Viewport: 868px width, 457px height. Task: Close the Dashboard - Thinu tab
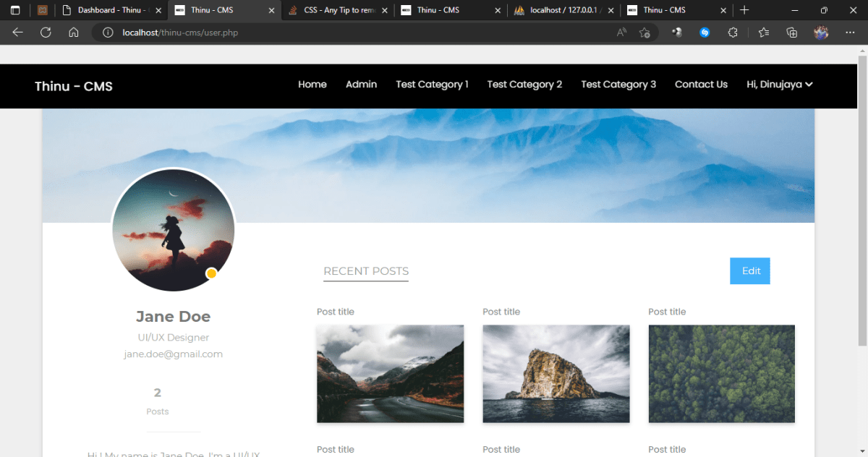tap(158, 10)
